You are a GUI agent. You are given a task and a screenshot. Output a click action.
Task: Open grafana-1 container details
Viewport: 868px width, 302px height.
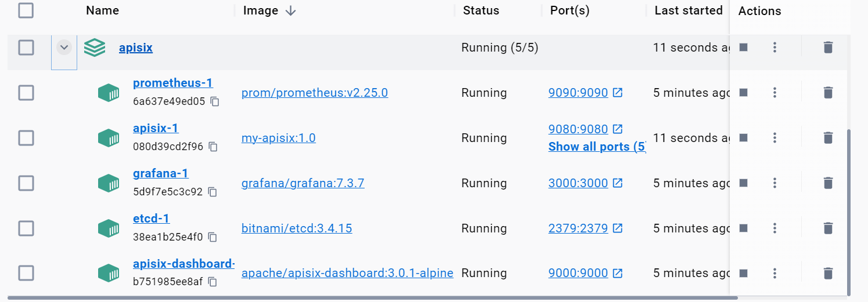point(161,173)
